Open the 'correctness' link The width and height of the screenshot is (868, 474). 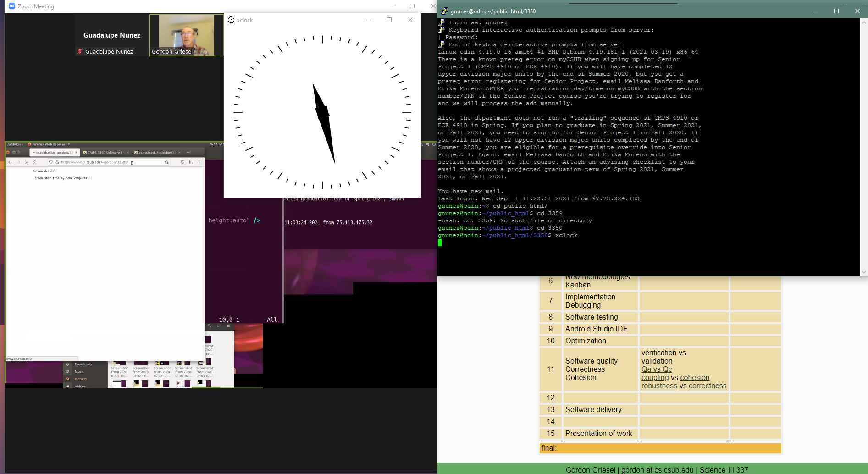point(708,386)
